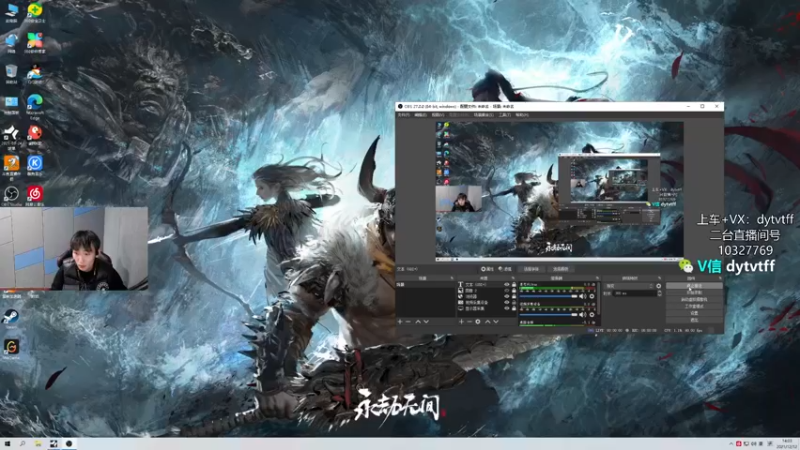The height and width of the screenshot is (450, 800).
Task: Toggle visibility of the Text (GDI+) source
Action: pos(507,285)
